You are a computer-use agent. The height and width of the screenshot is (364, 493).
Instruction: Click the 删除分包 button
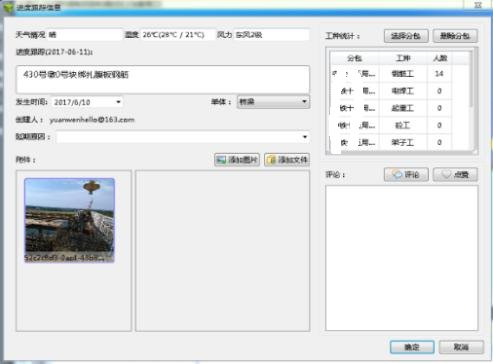click(455, 36)
